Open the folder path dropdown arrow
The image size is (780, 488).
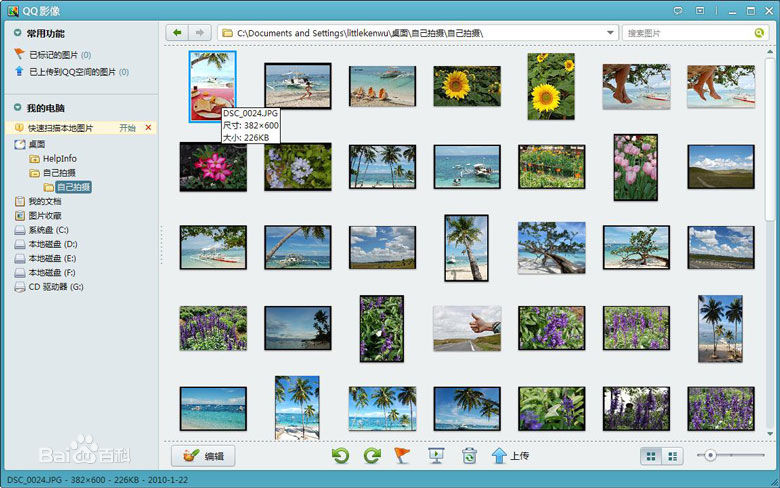(609, 33)
